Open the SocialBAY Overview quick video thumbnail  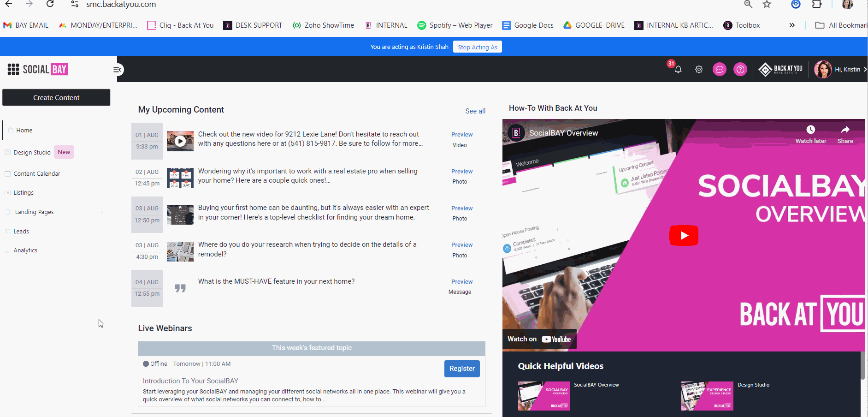click(544, 396)
